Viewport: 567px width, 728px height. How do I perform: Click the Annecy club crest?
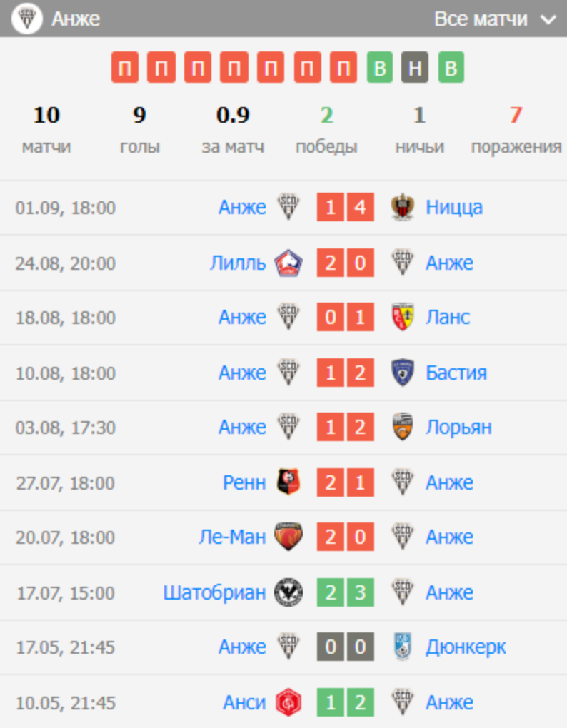click(x=288, y=703)
